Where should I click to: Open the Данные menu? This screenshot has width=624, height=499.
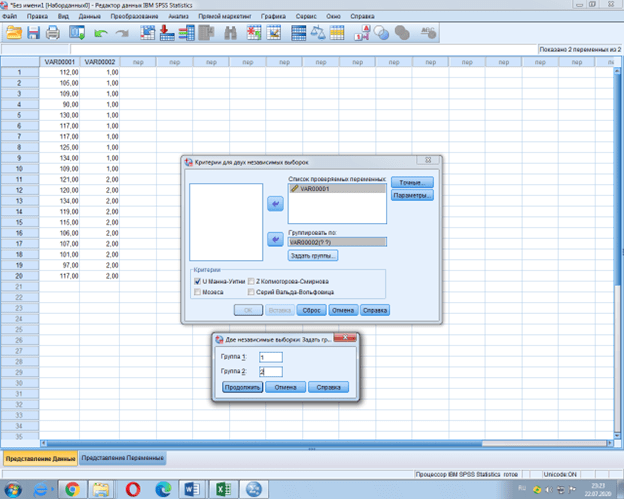pos(90,16)
